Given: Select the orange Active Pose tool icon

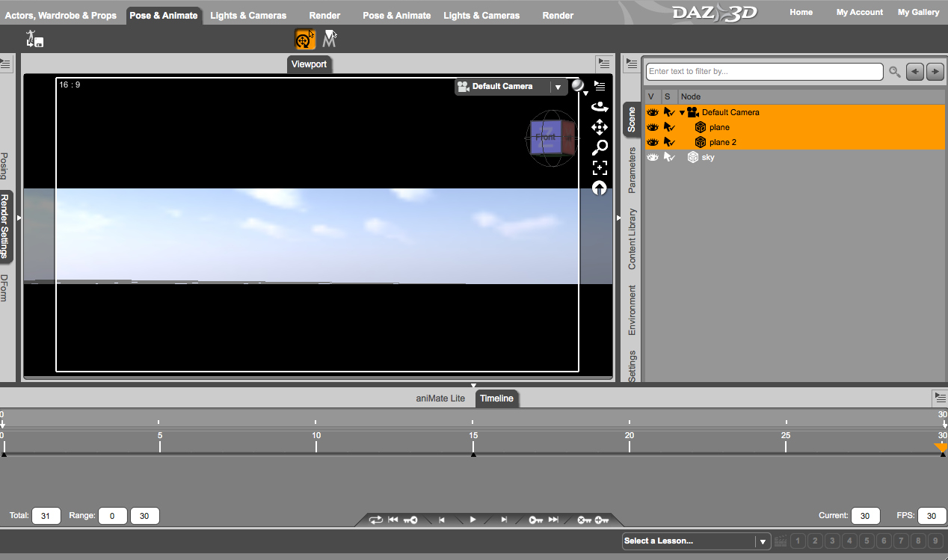Looking at the screenshot, I should point(305,39).
